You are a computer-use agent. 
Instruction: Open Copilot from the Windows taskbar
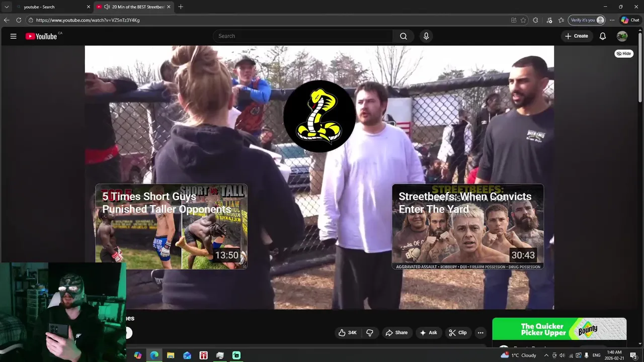138,355
